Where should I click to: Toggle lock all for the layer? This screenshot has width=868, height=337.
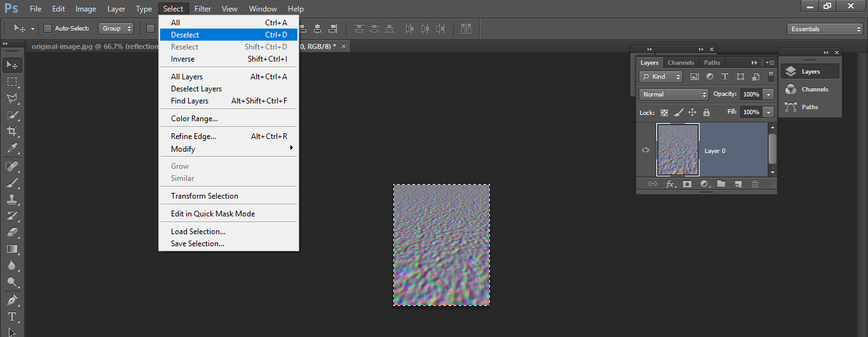tap(707, 112)
